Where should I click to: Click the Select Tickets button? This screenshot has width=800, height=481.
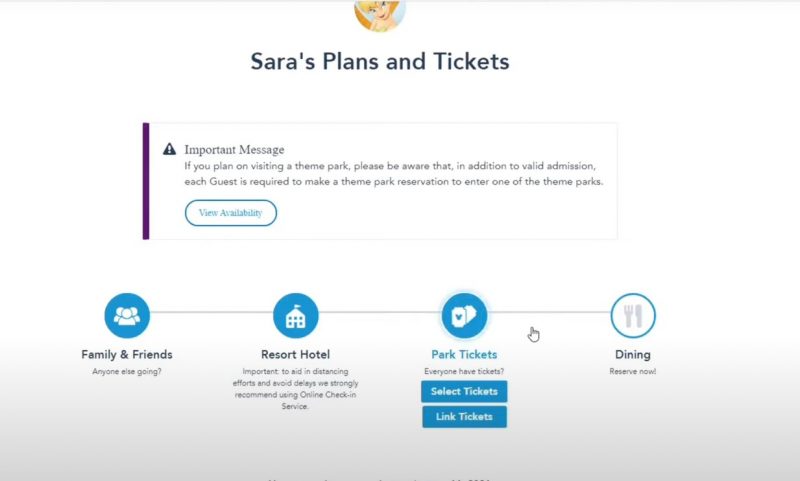[464, 391]
